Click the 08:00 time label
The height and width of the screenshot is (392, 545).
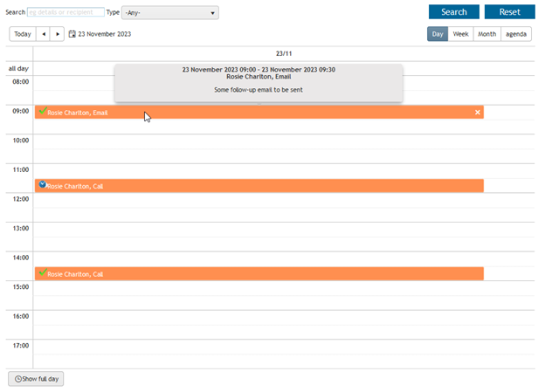(21, 82)
